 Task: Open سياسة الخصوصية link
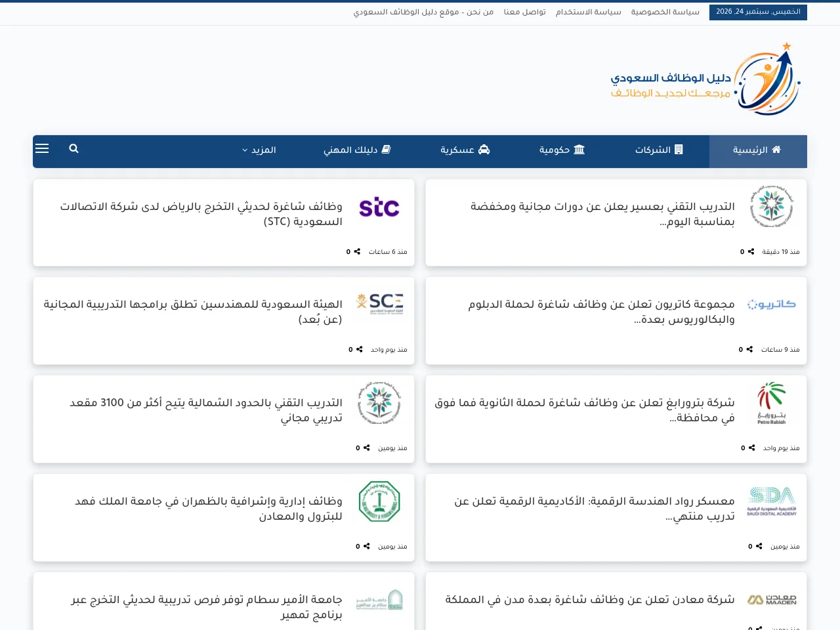(x=665, y=12)
